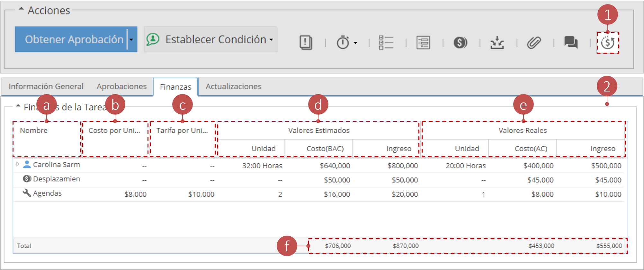Click the paperclip attachment icon
644x270 pixels.
coord(534,42)
